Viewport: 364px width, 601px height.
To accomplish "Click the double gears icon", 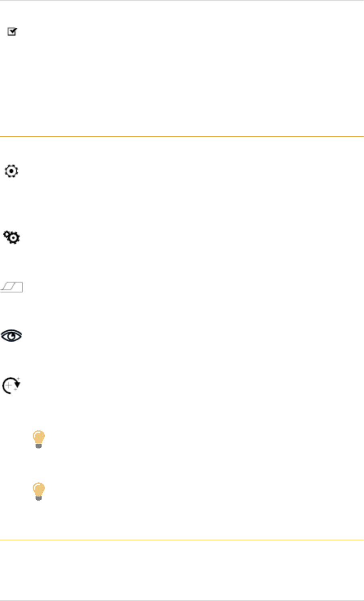I will tap(12, 237).
